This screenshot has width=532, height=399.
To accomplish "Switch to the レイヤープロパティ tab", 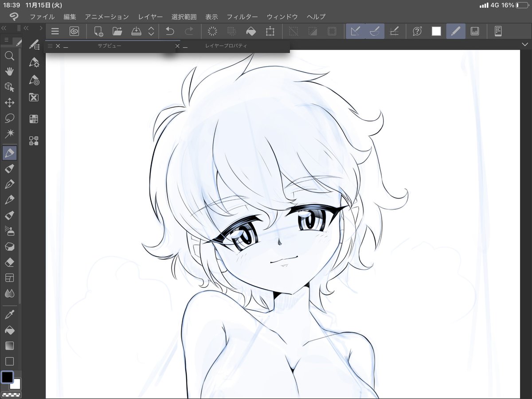I will (225, 45).
